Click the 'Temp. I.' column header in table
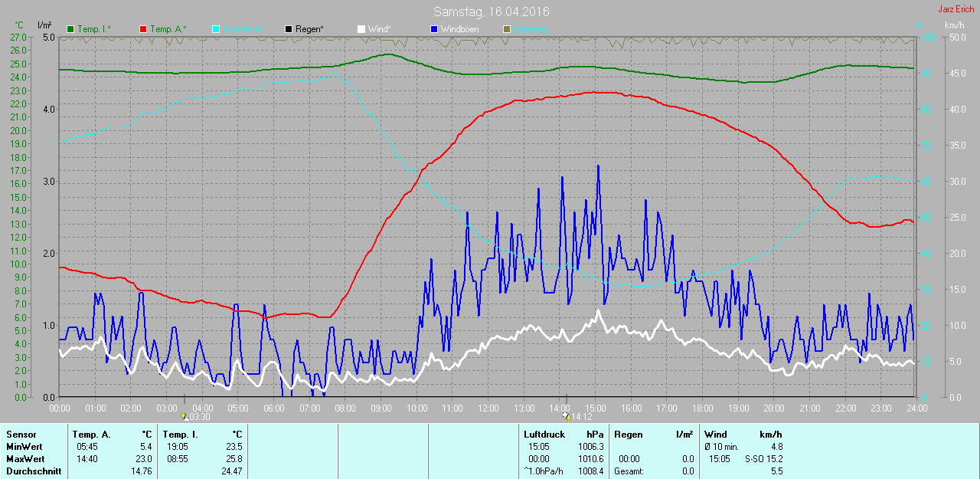The image size is (980, 479). pos(181,435)
